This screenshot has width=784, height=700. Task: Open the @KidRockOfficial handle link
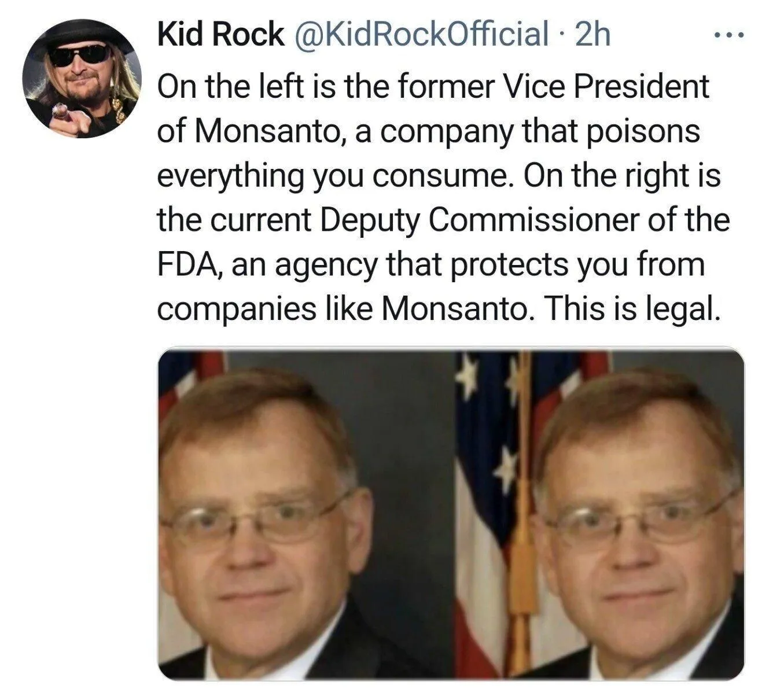tap(421, 35)
